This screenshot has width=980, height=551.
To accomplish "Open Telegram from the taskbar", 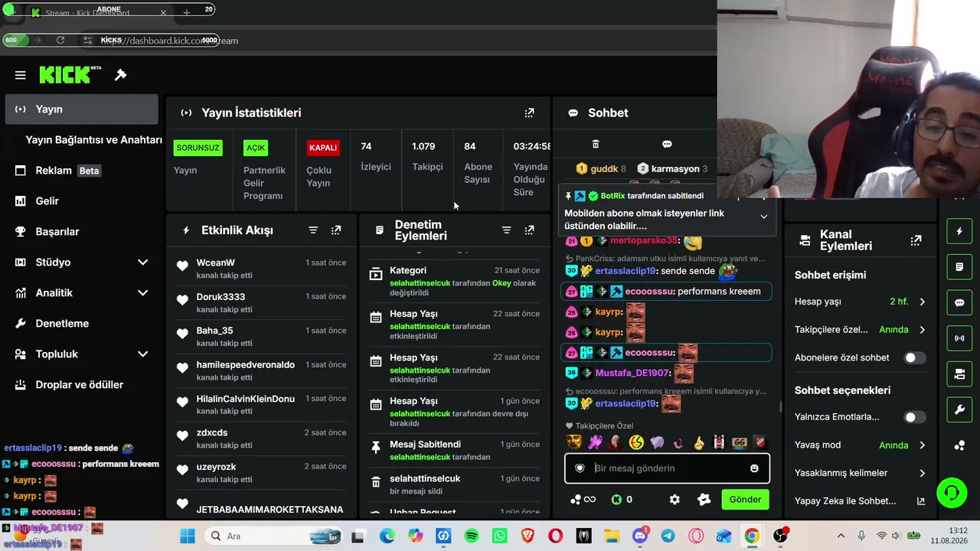I will [668, 536].
